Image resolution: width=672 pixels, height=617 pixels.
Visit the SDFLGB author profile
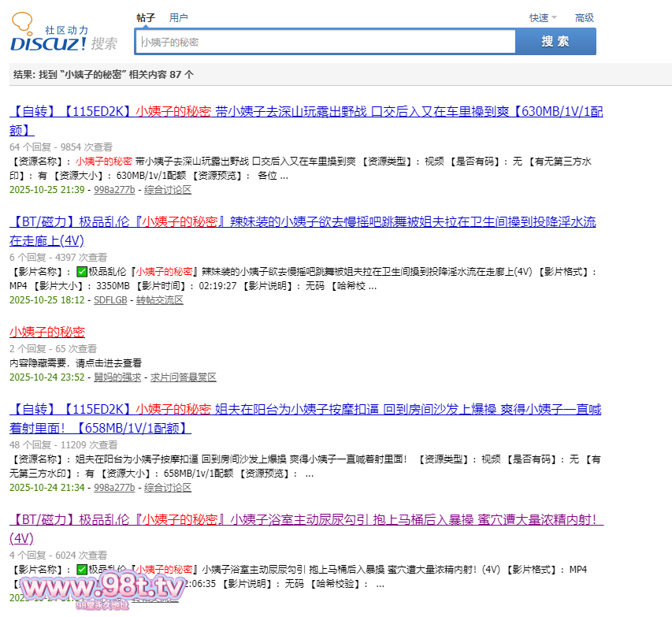click(111, 300)
